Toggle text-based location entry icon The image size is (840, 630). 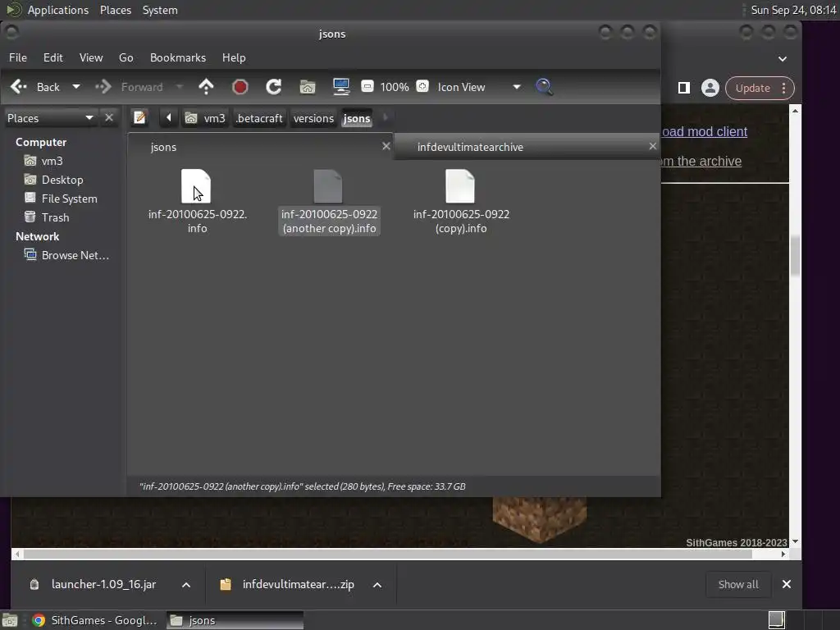pyautogui.click(x=139, y=117)
